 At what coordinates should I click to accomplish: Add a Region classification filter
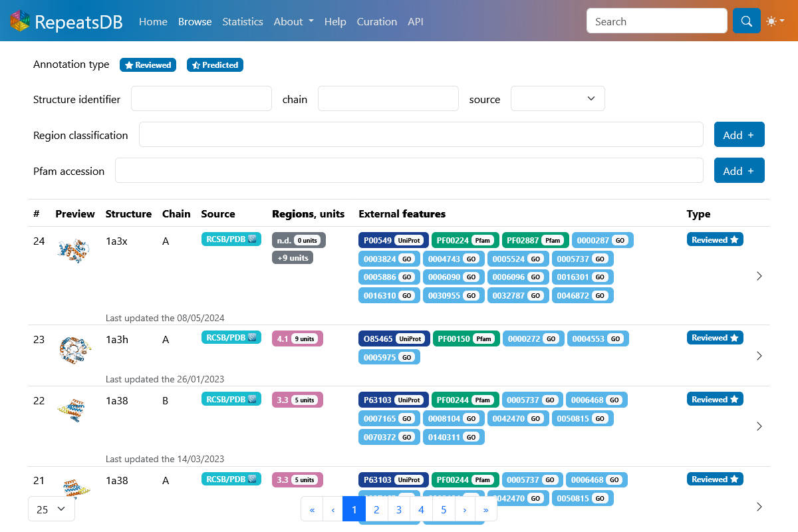click(739, 134)
